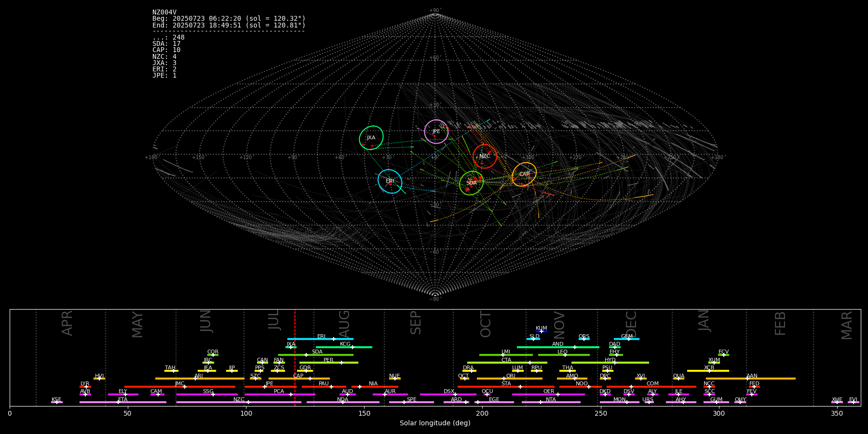Click the LEO shower bar in timeline

(564, 355)
